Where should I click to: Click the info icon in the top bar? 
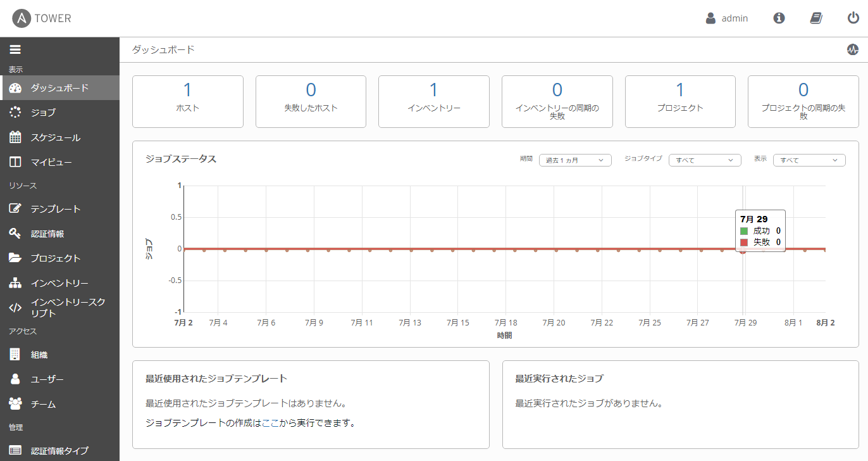778,18
